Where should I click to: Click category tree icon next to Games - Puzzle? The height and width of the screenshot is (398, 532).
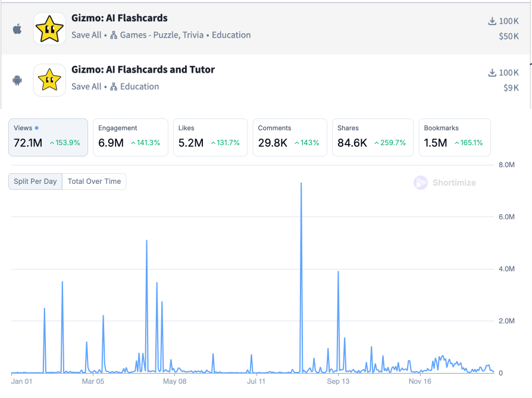pyautogui.click(x=114, y=35)
